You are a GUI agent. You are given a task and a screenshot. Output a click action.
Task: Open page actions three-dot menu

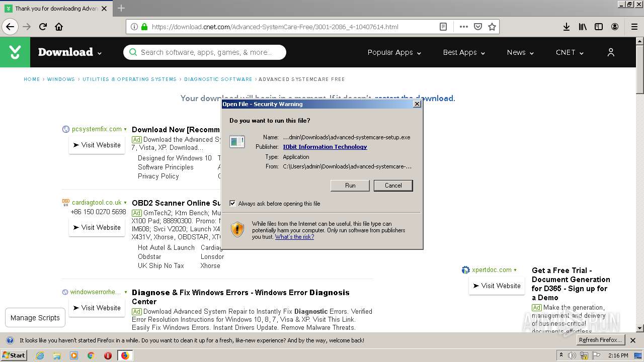tap(463, 27)
